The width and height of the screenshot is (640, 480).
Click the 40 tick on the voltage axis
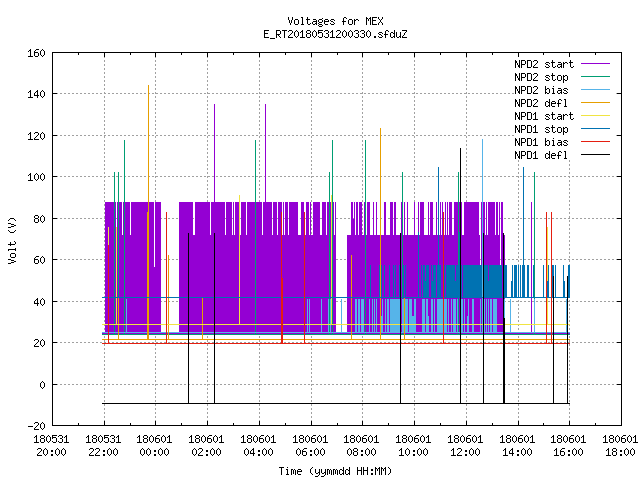[x=39, y=302]
